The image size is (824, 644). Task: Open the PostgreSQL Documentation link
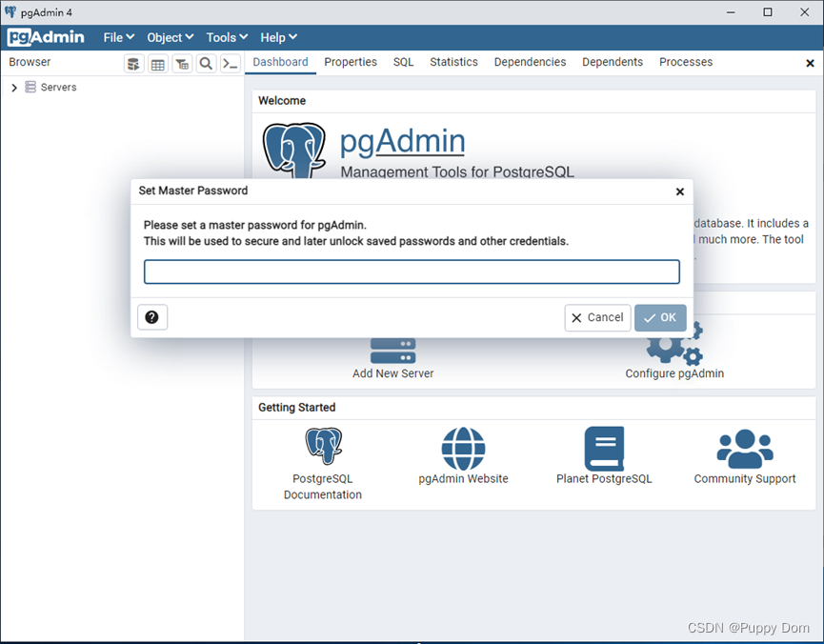(x=323, y=486)
